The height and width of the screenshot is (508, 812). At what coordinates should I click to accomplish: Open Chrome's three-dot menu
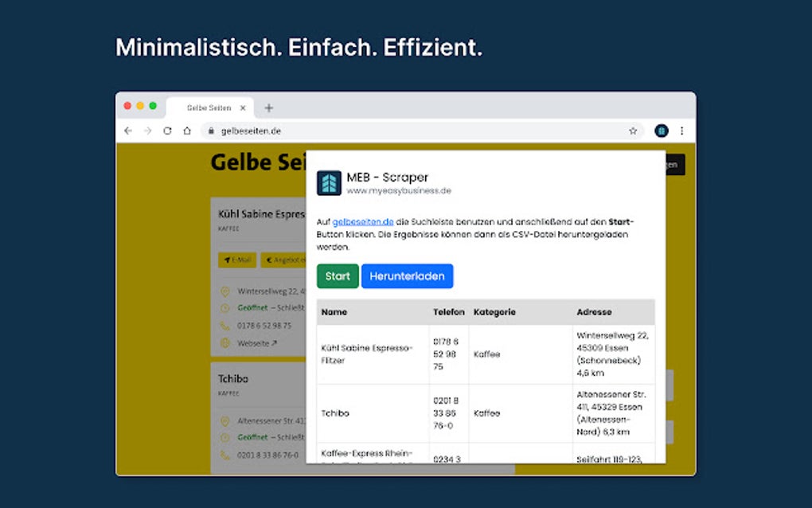[682, 131]
